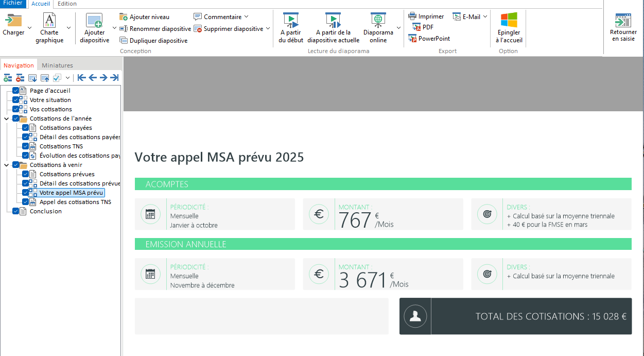644x356 pixels.
Task: Click the ACOMPTES section header
Action: point(383,184)
